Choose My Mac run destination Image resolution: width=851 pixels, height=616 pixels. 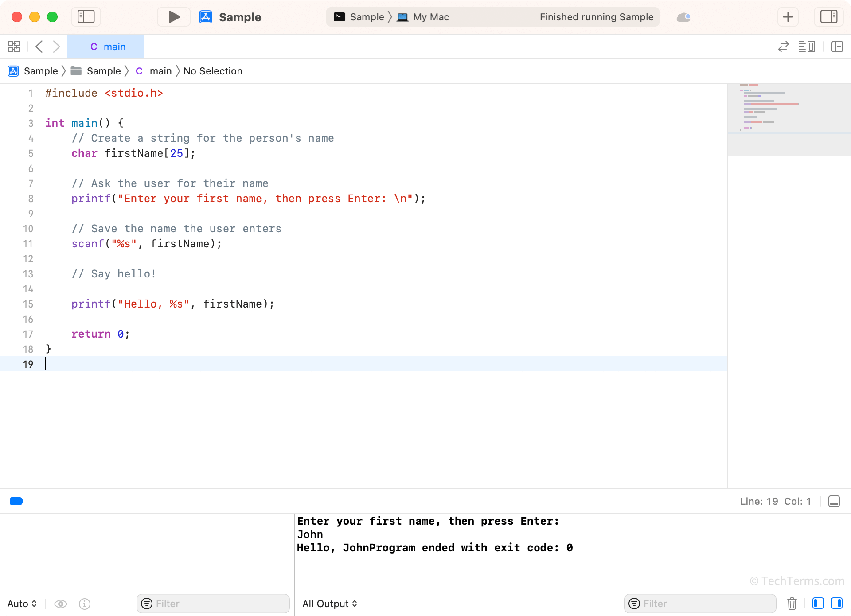(431, 17)
